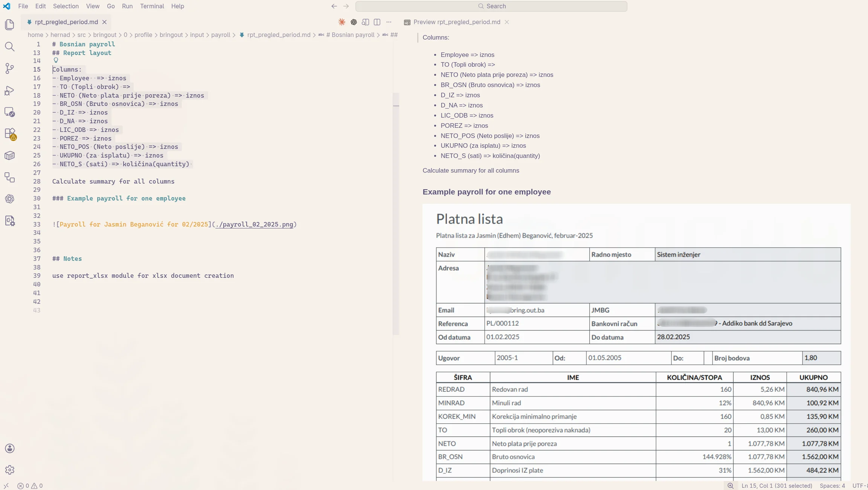Image resolution: width=868 pixels, height=490 pixels.
Task: Open preview to the side icon
Action: coord(365,22)
